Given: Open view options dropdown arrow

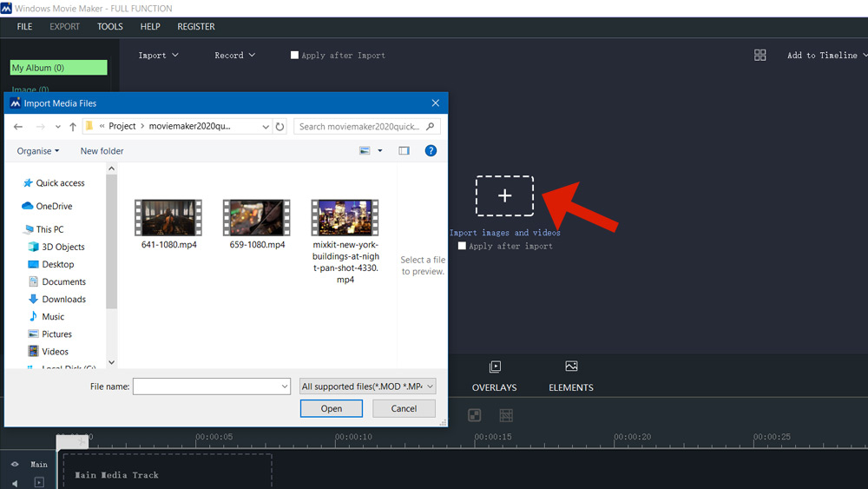Looking at the screenshot, I should click(x=380, y=150).
